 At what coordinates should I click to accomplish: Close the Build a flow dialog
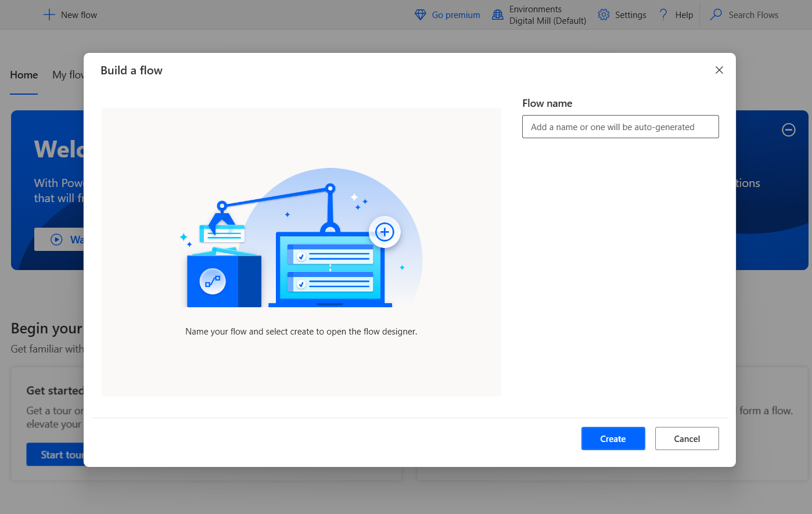click(719, 70)
